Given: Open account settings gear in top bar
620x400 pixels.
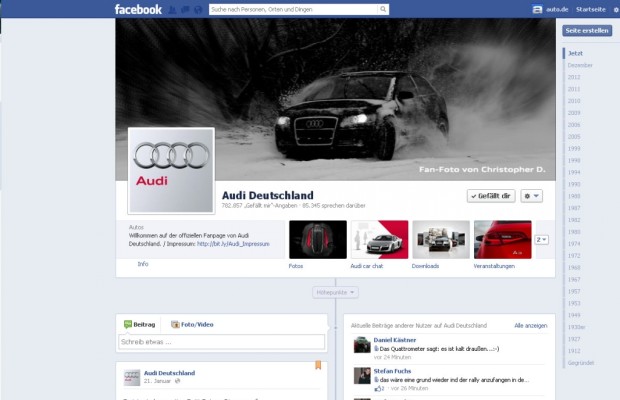Looking at the screenshot, I should [x=616, y=10].
